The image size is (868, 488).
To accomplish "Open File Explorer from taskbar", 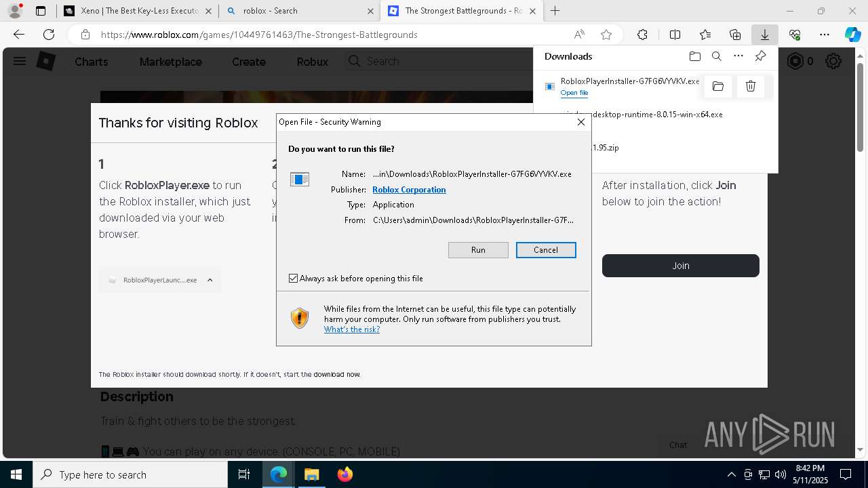I will pos(311,474).
